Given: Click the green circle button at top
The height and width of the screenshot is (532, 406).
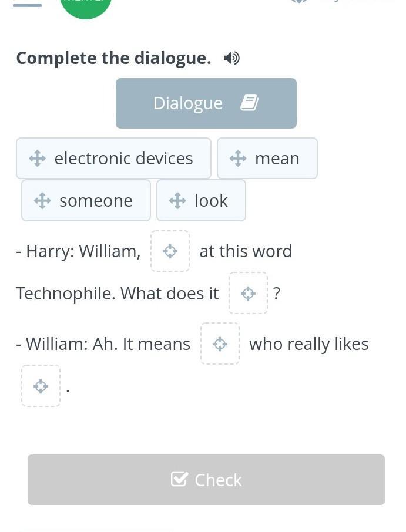Looking at the screenshot, I should point(86,6).
